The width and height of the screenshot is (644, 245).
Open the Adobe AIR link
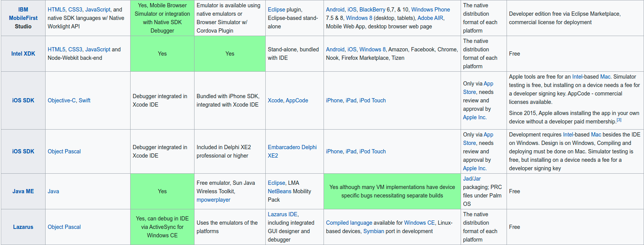(x=430, y=18)
